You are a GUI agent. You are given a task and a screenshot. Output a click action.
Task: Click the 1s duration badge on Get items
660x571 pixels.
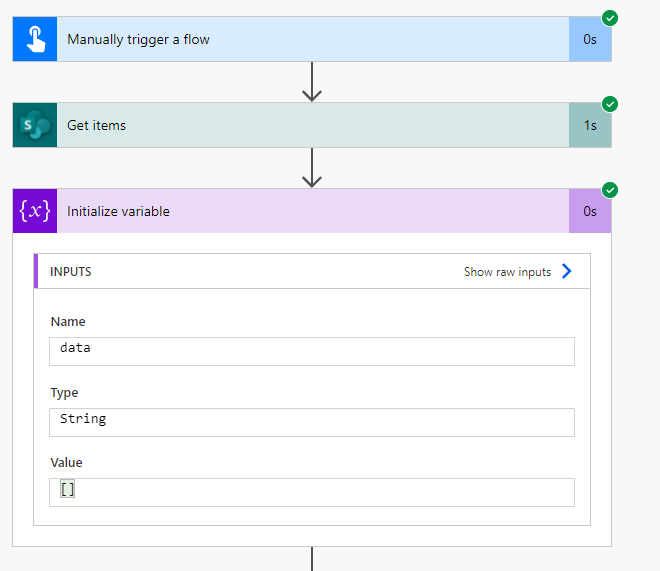click(x=590, y=125)
